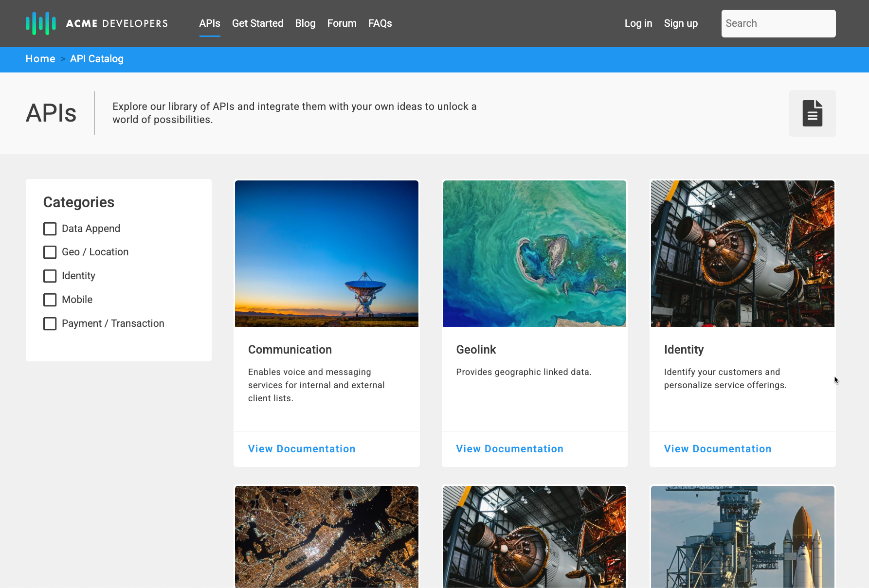Open the Identity rocket engine image
Screen dimensions: 869x588
pos(742,253)
